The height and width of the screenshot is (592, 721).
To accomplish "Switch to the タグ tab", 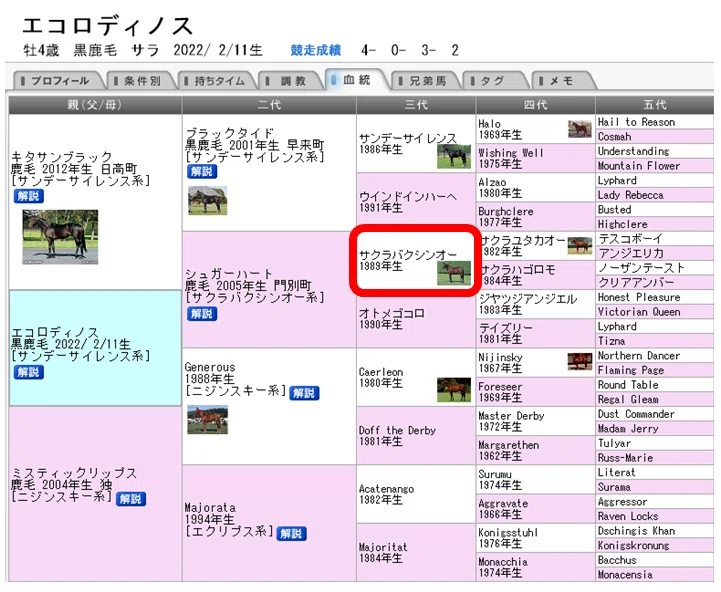I will [495, 81].
